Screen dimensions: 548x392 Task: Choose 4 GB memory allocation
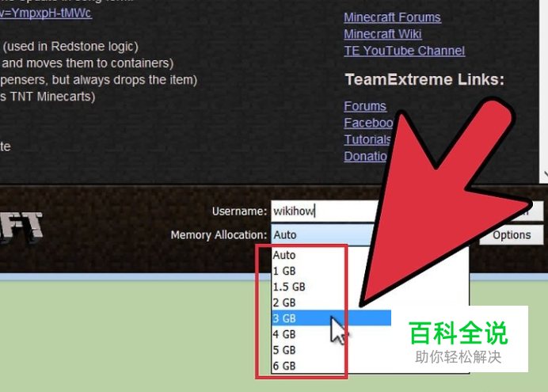[x=331, y=334]
